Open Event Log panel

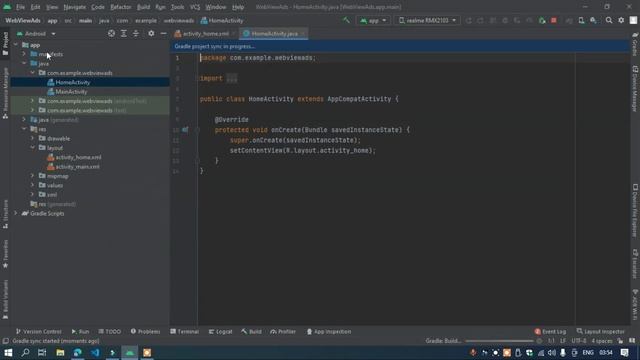(x=550, y=331)
